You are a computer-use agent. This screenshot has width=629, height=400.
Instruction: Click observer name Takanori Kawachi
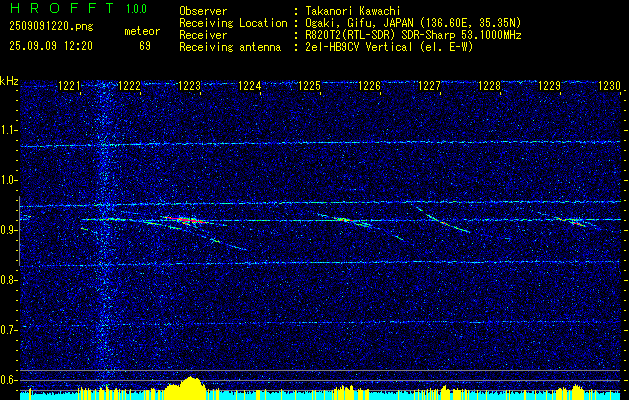click(x=353, y=11)
